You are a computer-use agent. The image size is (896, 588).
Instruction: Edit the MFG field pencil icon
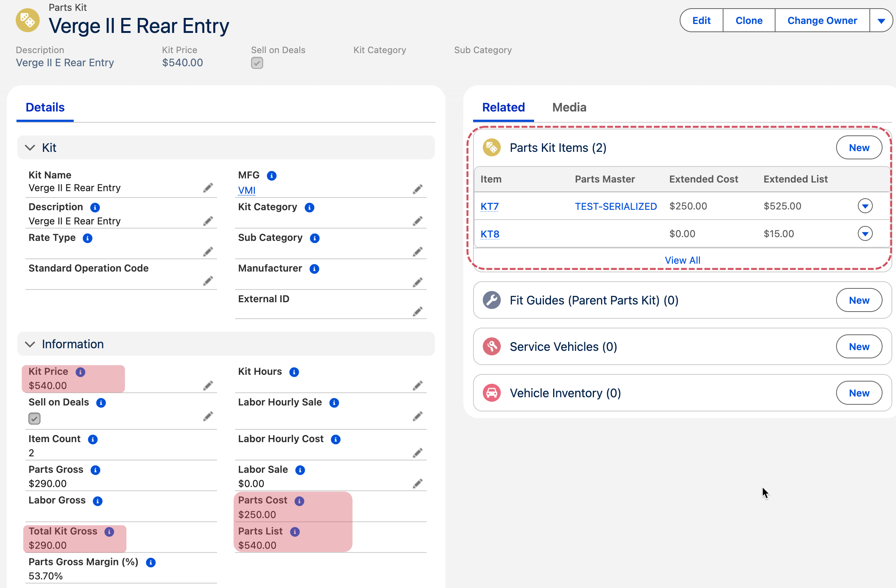pyautogui.click(x=418, y=189)
